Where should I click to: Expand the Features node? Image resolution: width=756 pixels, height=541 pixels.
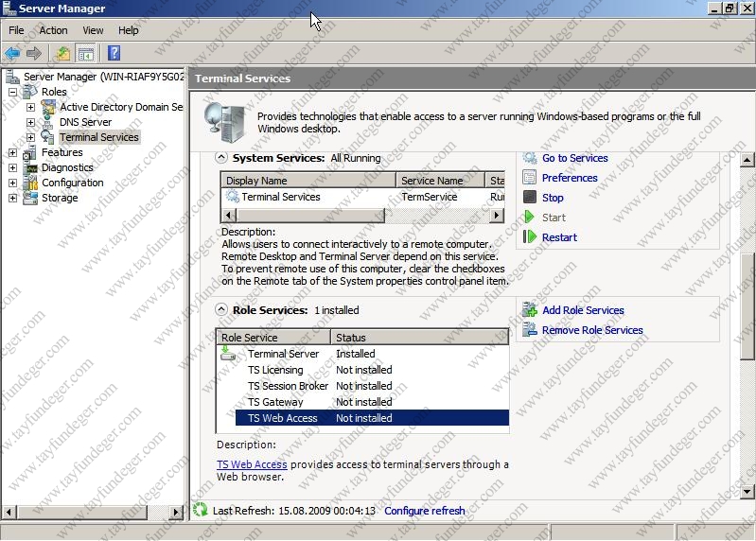(x=12, y=152)
